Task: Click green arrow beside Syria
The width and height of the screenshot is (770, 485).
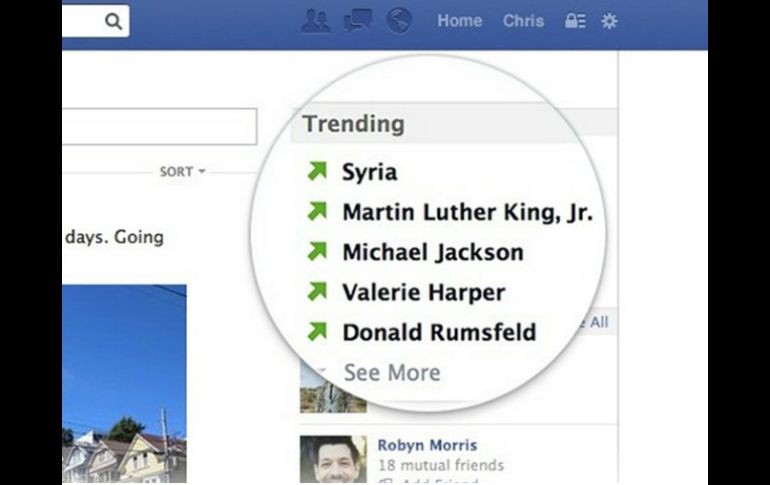Action: (317, 171)
